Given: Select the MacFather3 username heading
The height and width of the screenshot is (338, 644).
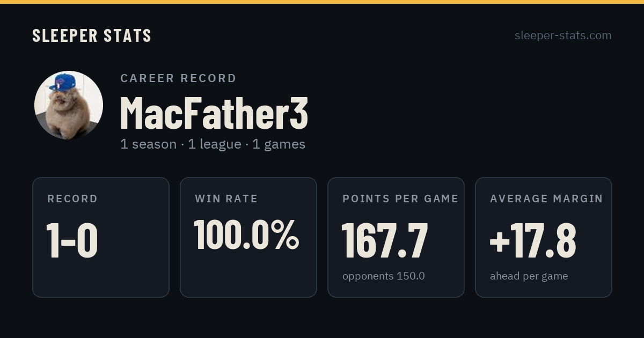Looking at the screenshot, I should click(x=214, y=113).
